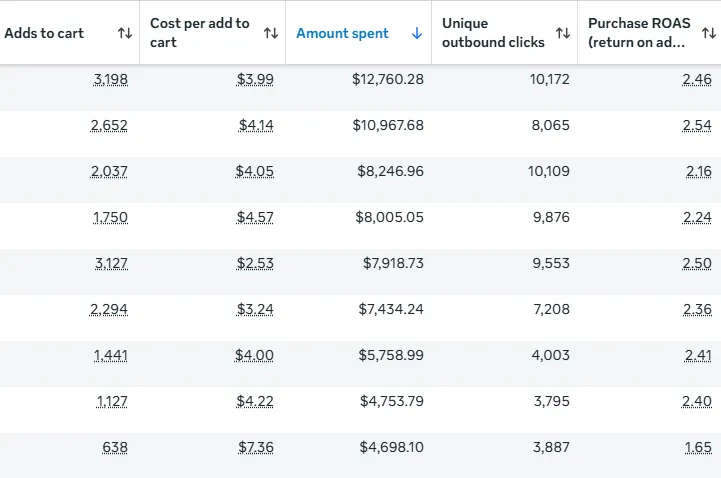Screen dimensions: 721x478
Task: Click purchase ROAS value 2.40
Action: pos(697,401)
